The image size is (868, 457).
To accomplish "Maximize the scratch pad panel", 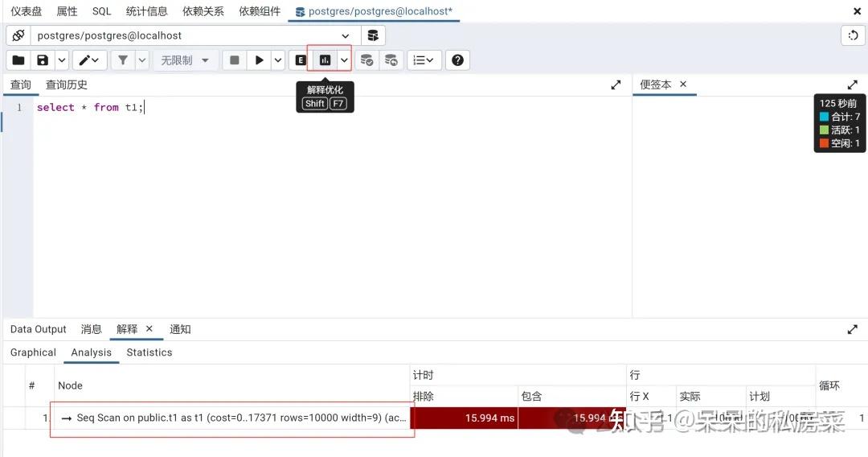I will pos(853,84).
